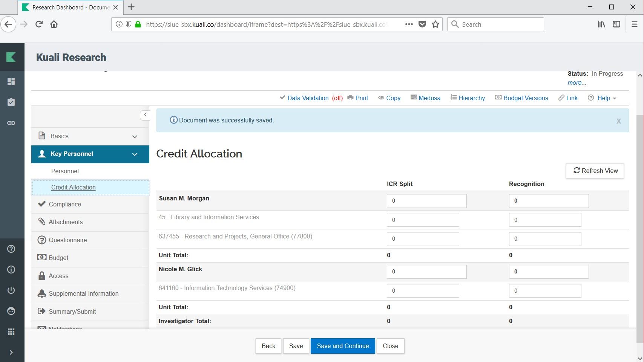Expand the Basics section chevron
Viewport: 644px width, 362px height.
(135, 136)
